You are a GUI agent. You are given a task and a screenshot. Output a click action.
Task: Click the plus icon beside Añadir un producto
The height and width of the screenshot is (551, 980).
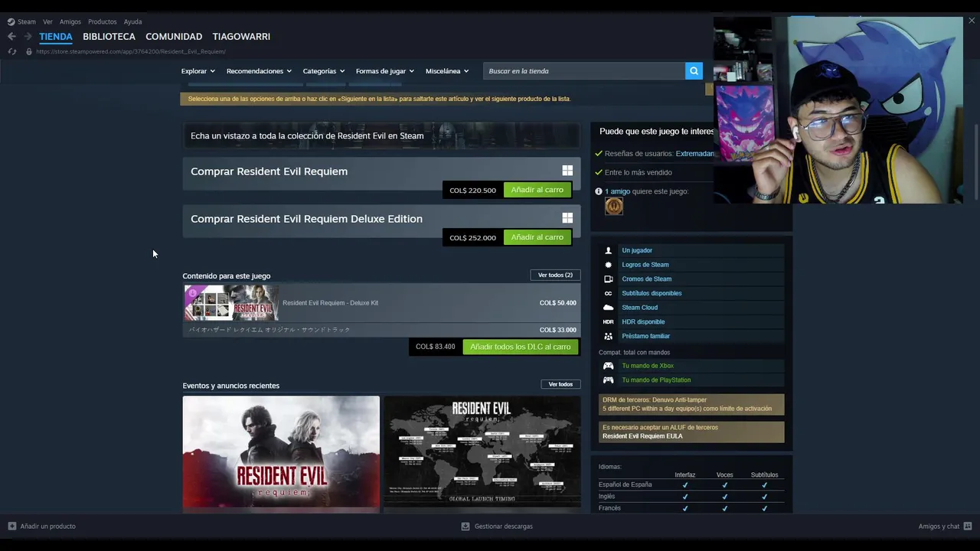[x=11, y=527]
